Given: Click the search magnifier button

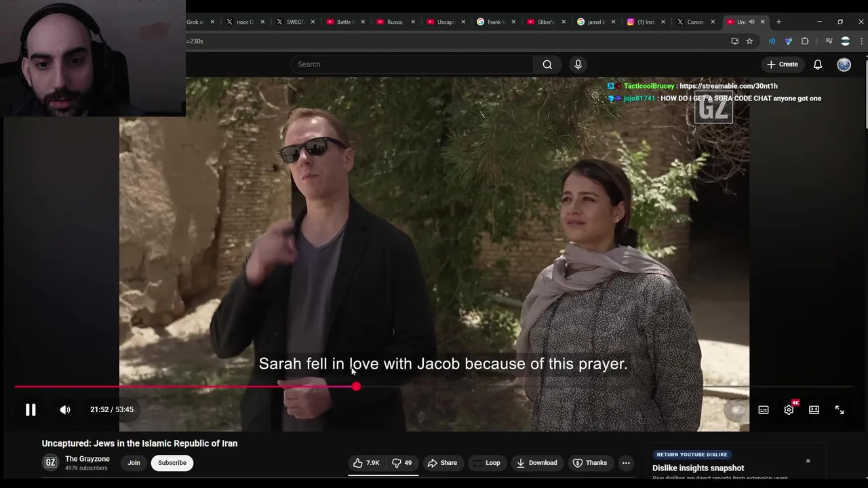Looking at the screenshot, I should (x=547, y=64).
